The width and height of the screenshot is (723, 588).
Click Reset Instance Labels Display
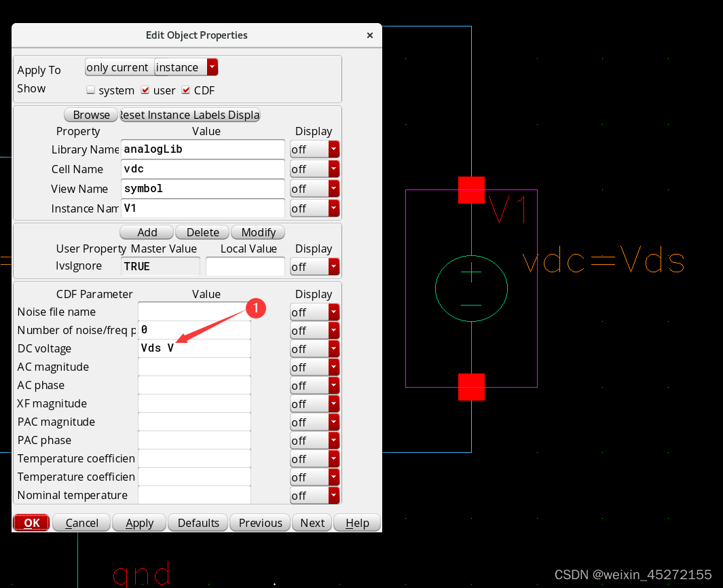[189, 115]
